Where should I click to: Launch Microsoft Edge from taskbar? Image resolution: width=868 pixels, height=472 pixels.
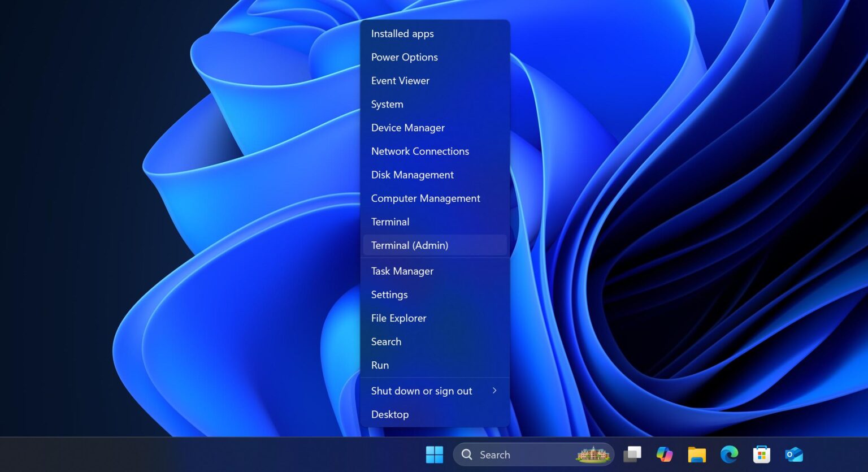point(729,454)
